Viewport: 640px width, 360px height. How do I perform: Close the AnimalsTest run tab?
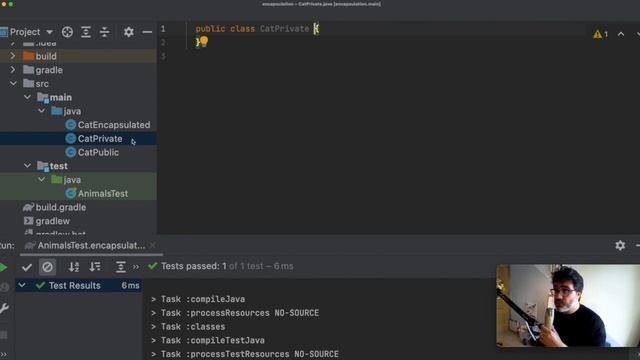click(x=153, y=245)
